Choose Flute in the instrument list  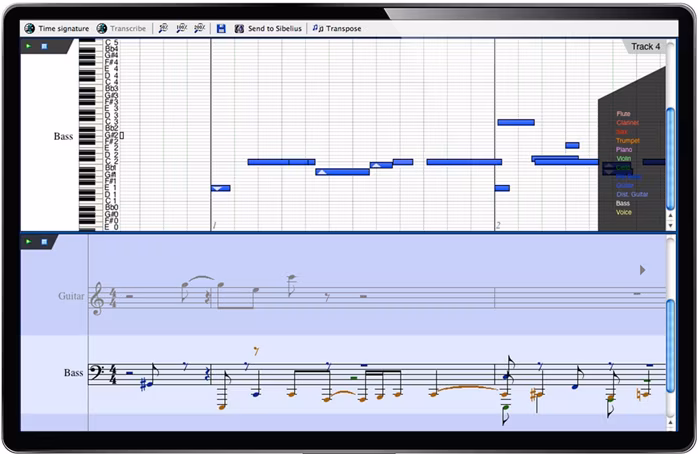[623, 114]
